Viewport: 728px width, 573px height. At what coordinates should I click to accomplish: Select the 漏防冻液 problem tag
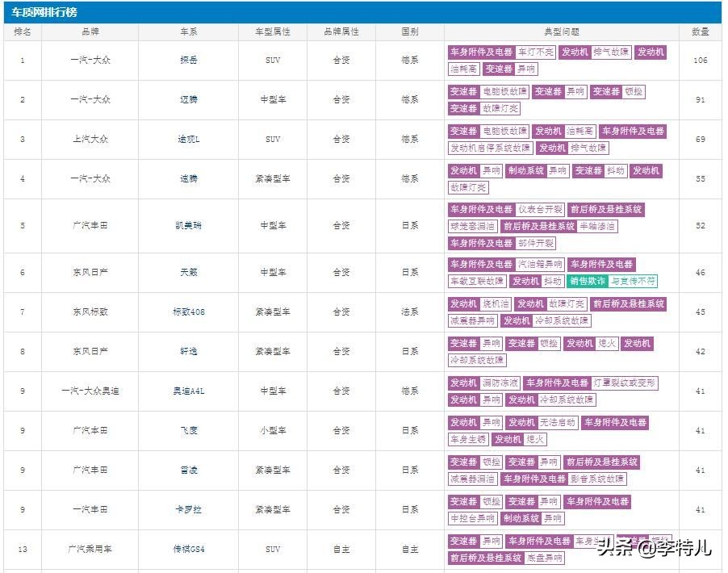coord(500,383)
